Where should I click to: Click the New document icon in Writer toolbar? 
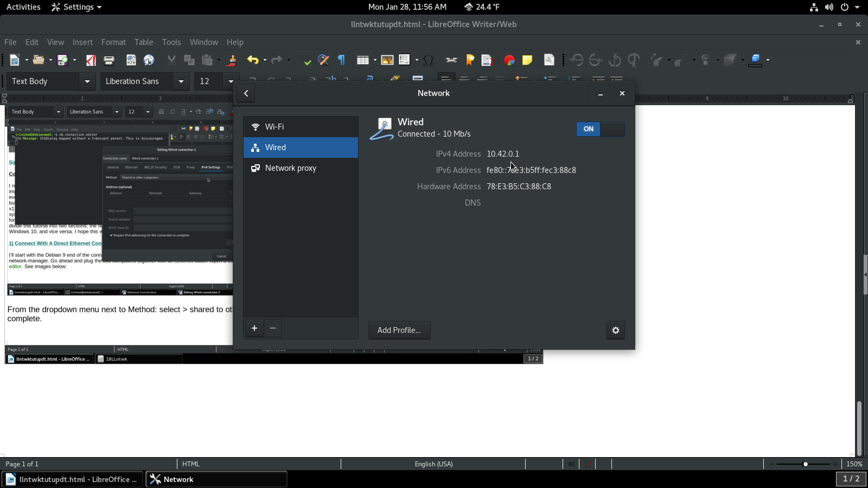15,60
